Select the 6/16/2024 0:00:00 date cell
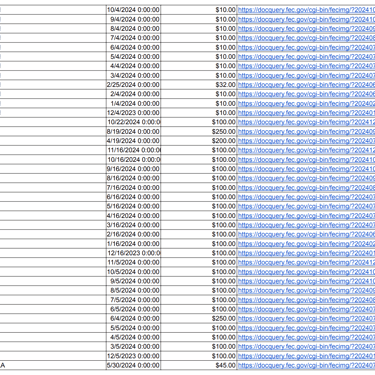 tap(133, 197)
